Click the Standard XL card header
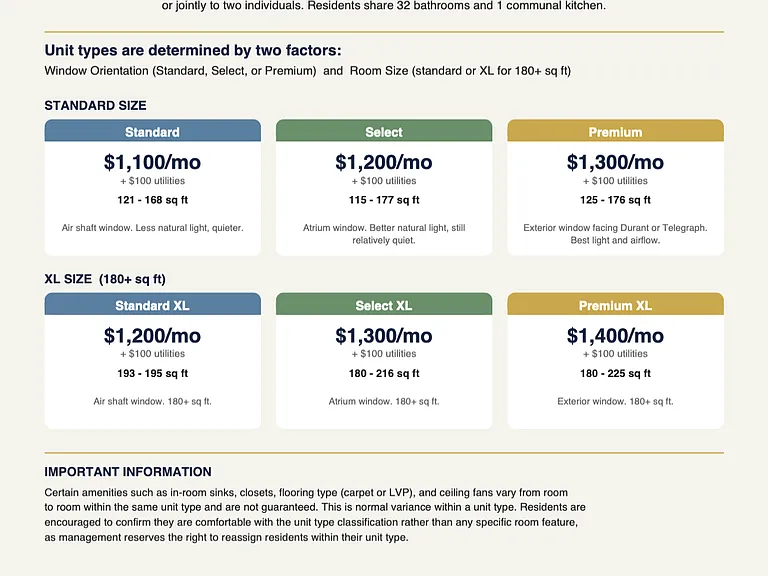This screenshot has height=576, width=768. pos(152,304)
